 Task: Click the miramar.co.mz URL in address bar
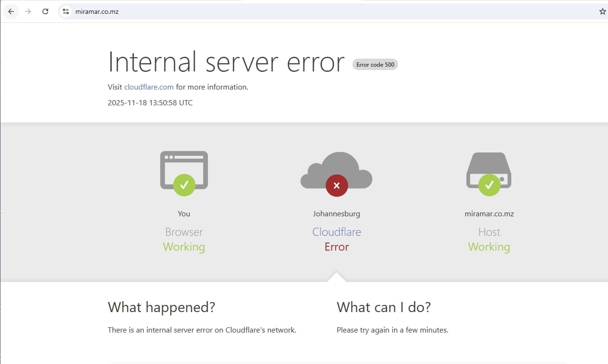point(97,11)
